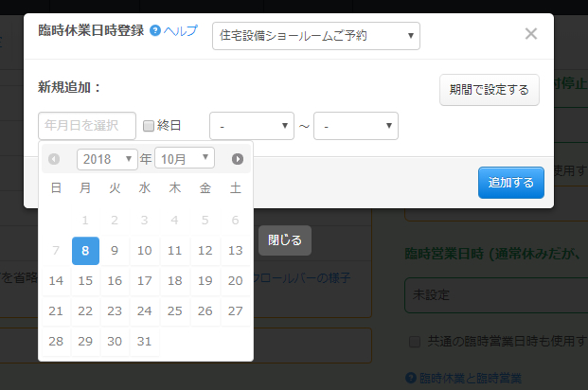This screenshot has height=390, width=588.
Task: Click the 年月日を選択 date input field
Action: [x=87, y=126]
